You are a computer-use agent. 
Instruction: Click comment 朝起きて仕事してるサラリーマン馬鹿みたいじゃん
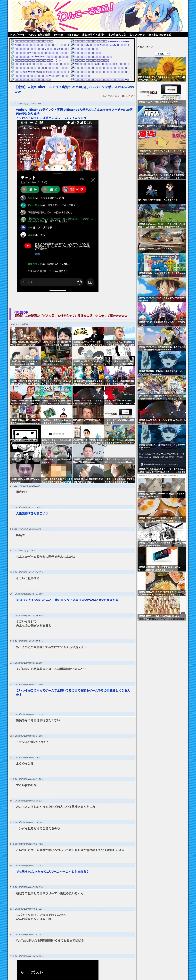[x=50, y=893]
